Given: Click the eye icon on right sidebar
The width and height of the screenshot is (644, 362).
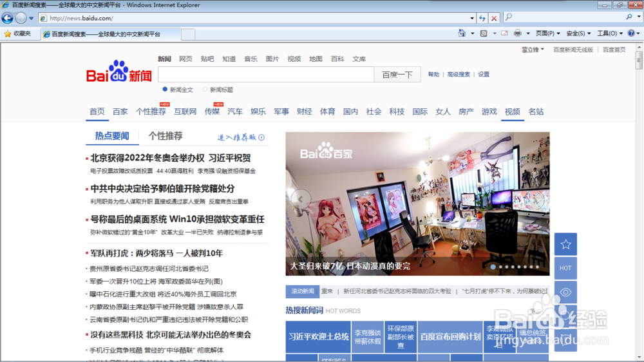Looking at the screenshot, I should tap(565, 292).
